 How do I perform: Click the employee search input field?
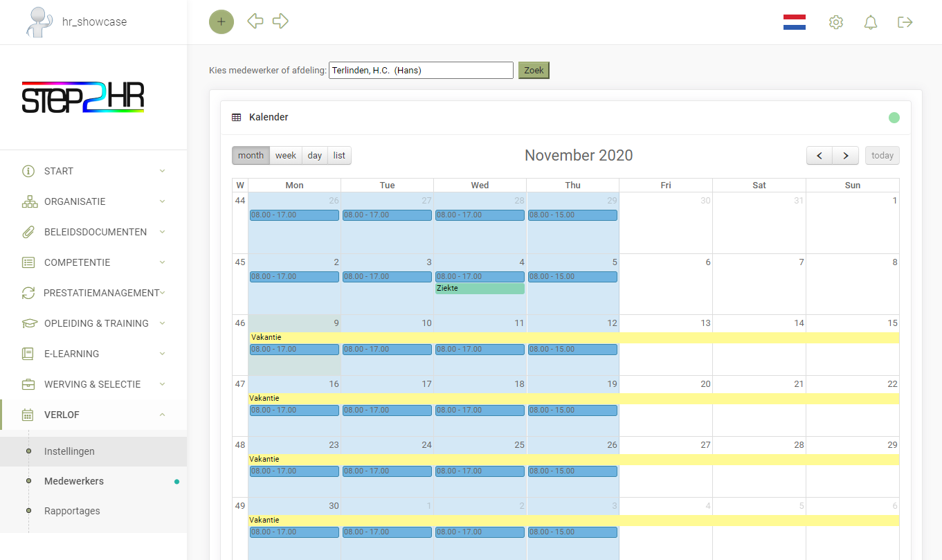420,70
